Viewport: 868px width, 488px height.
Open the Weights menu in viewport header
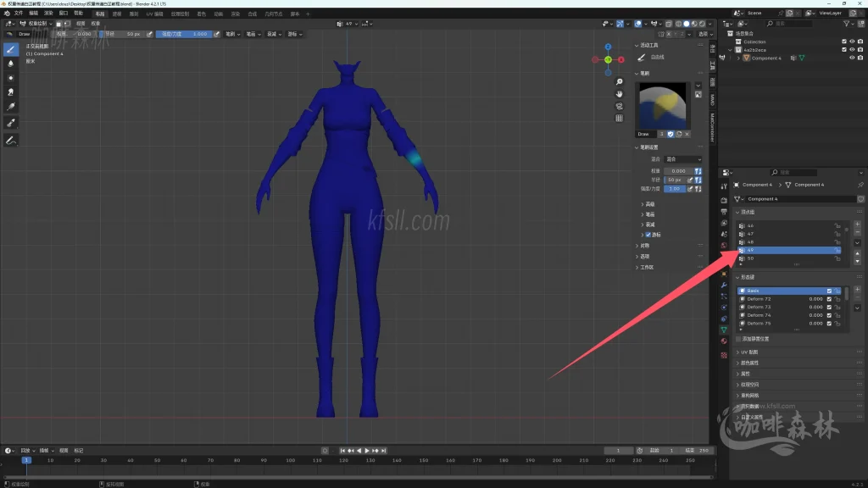[96, 24]
